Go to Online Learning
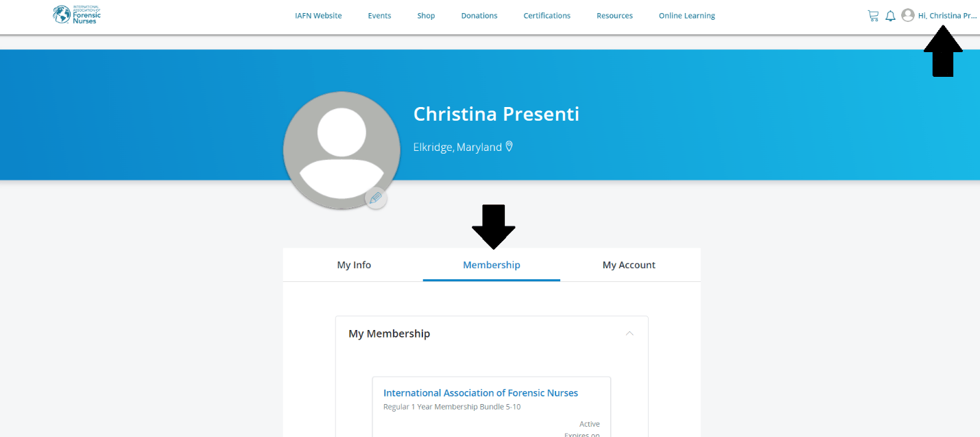The width and height of the screenshot is (980, 437). pyautogui.click(x=686, y=16)
